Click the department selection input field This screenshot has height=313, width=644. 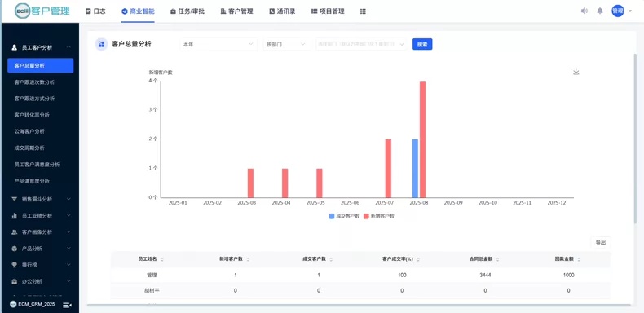coord(361,44)
